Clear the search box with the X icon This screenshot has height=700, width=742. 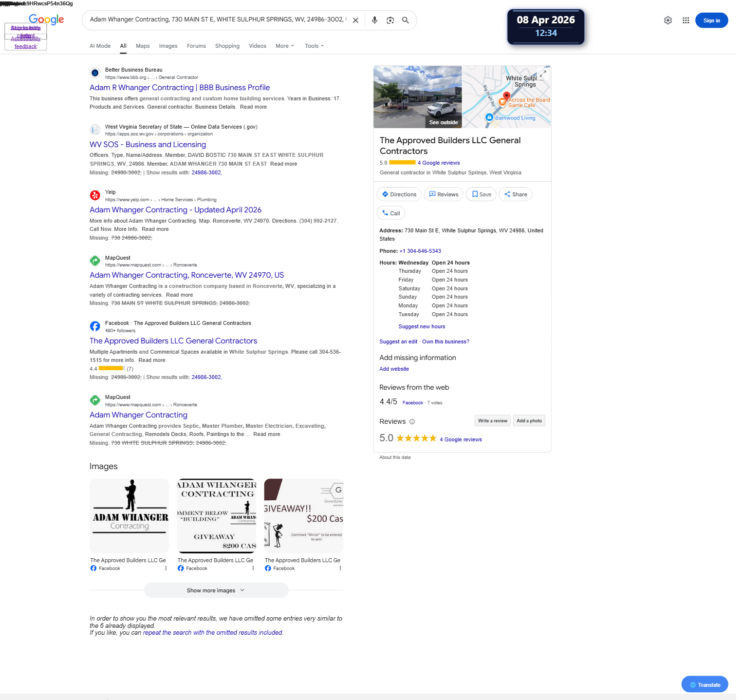pos(355,20)
